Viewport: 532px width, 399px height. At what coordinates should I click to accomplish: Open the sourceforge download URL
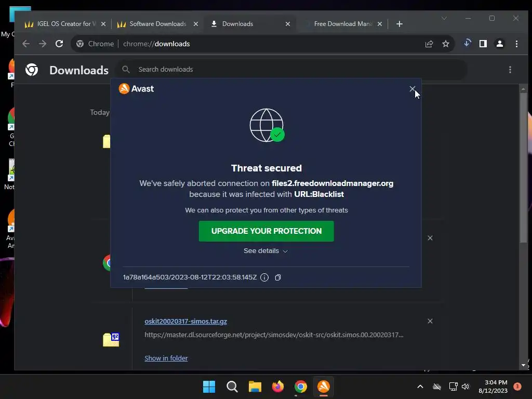tap(274, 335)
